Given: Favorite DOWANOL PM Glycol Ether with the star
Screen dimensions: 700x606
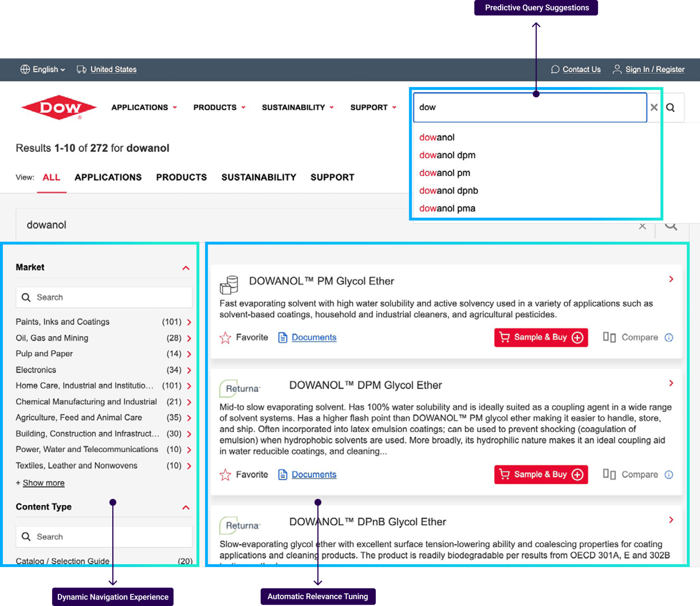Looking at the screenshot, I should coord(225,338).
